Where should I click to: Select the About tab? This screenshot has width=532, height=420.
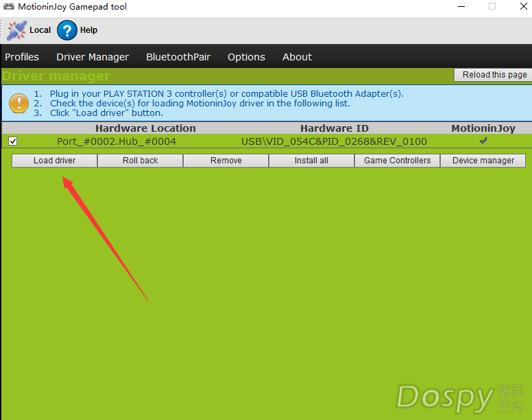pyautogui.click(x=298, y=57)
